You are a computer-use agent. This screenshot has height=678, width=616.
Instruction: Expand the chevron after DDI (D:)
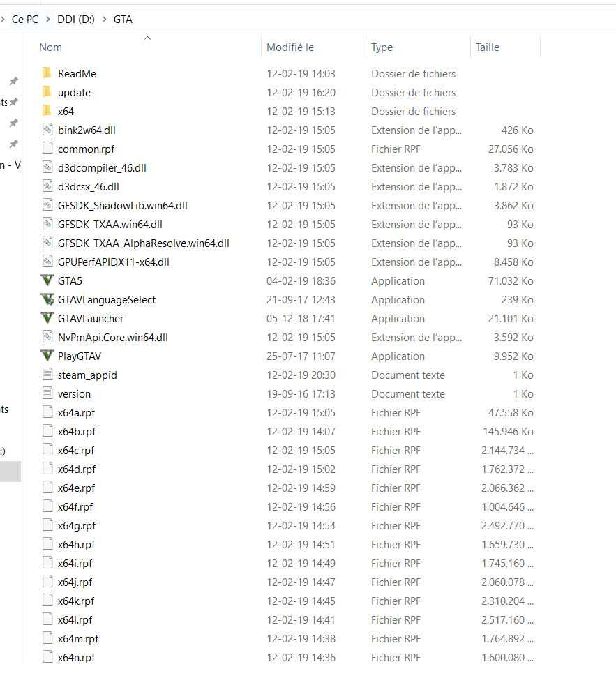(104, 20)
